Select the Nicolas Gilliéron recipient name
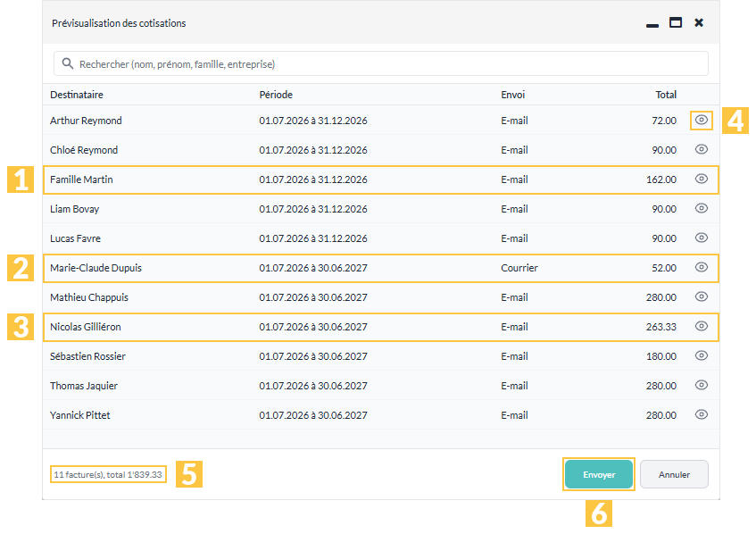This screenshot has height=534, width=756. click(86, 327)
